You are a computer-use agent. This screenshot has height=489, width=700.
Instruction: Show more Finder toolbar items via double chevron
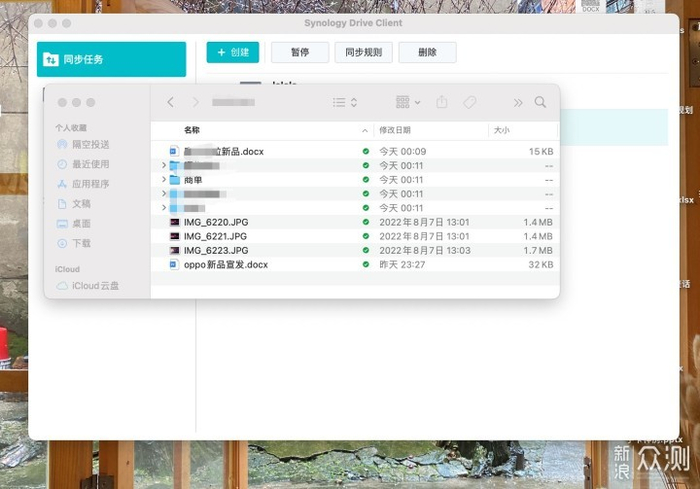pyautogui.click(x=518, y=103)
